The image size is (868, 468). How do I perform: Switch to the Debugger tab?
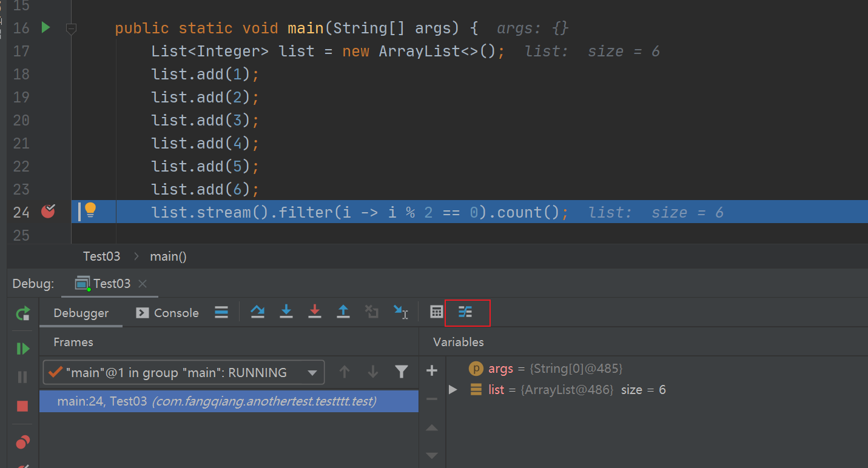(81, 313)
